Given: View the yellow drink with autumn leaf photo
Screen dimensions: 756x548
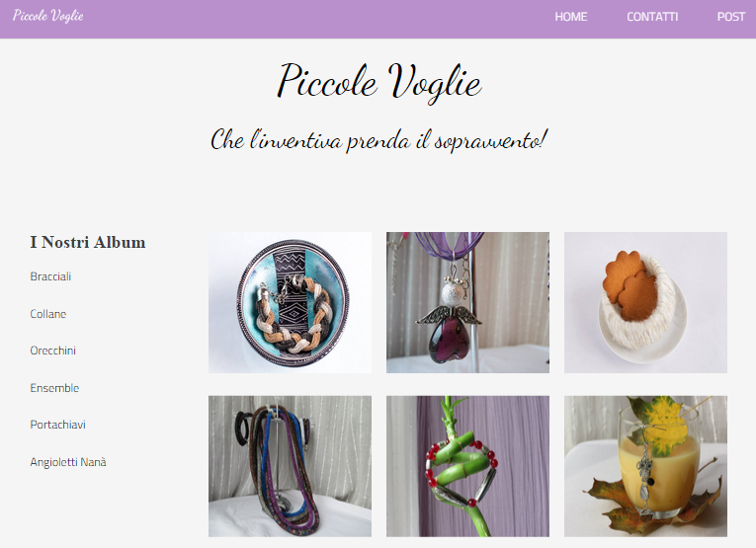Looking at the screenshot, I should (645, 466).
